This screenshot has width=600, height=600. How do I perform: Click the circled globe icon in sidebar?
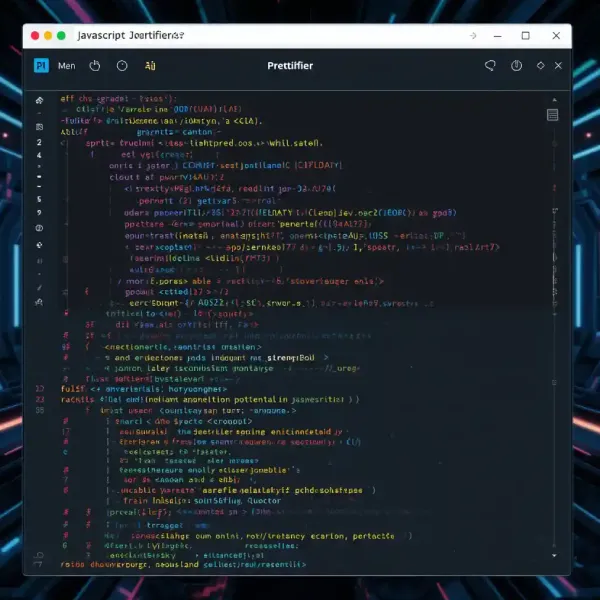pyautogui.click(x=39, y=228)
